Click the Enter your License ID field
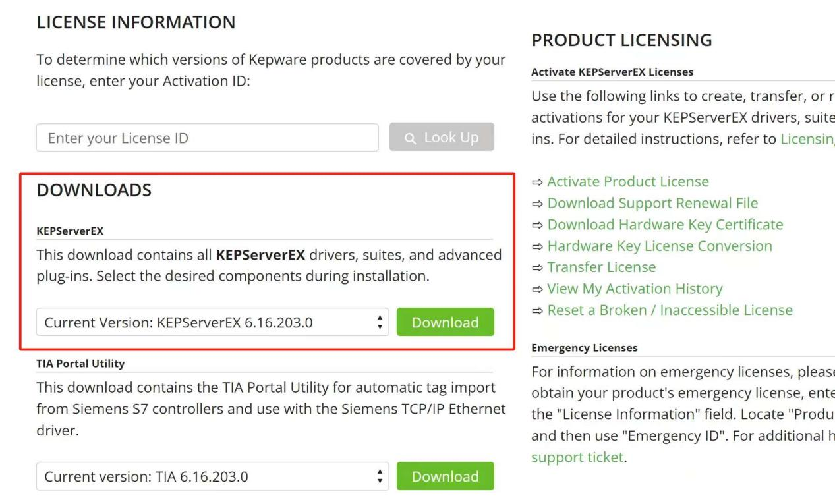The image size is (835, 504). pos(207,138)
